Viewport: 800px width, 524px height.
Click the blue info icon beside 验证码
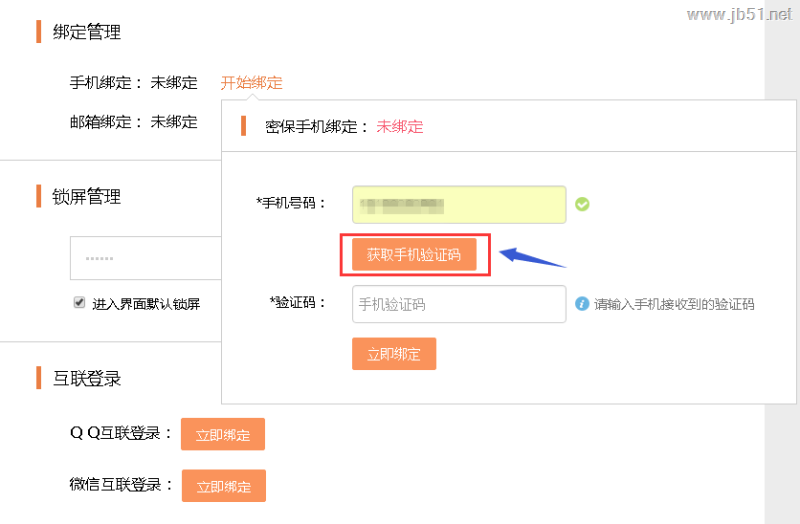(581, 304)
